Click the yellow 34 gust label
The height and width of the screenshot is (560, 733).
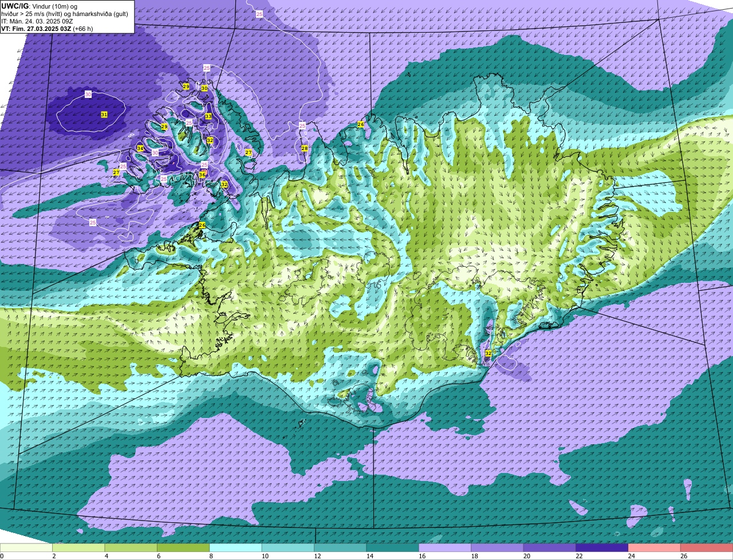point(140,148)
